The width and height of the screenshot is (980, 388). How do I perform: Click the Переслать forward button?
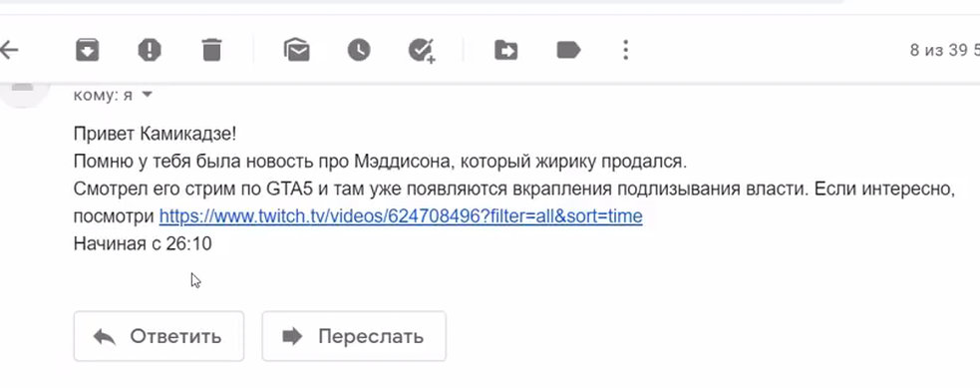pos(354,336)
